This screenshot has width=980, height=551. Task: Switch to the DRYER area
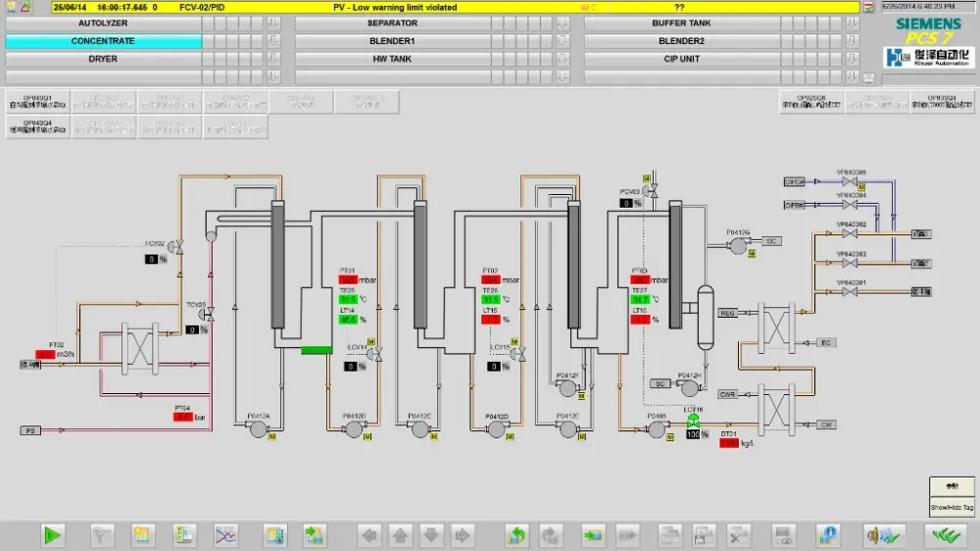(x=103, y=59)
